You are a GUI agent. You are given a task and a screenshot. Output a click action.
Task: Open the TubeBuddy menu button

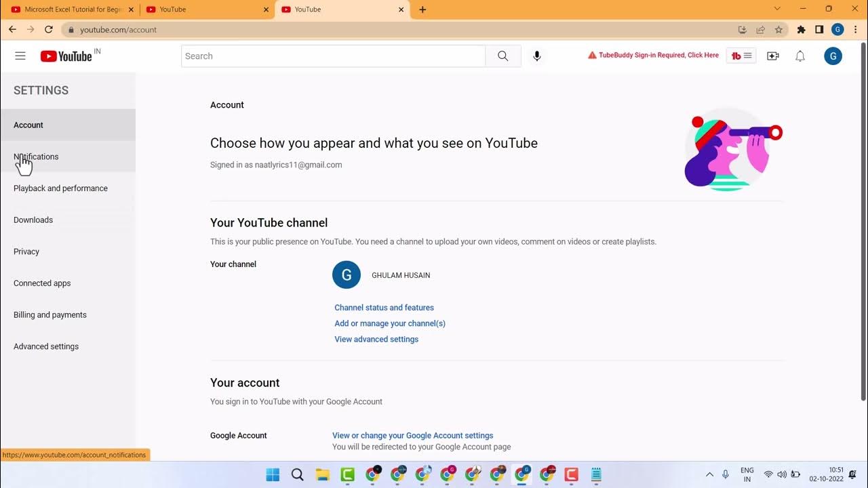click(741, 56)
